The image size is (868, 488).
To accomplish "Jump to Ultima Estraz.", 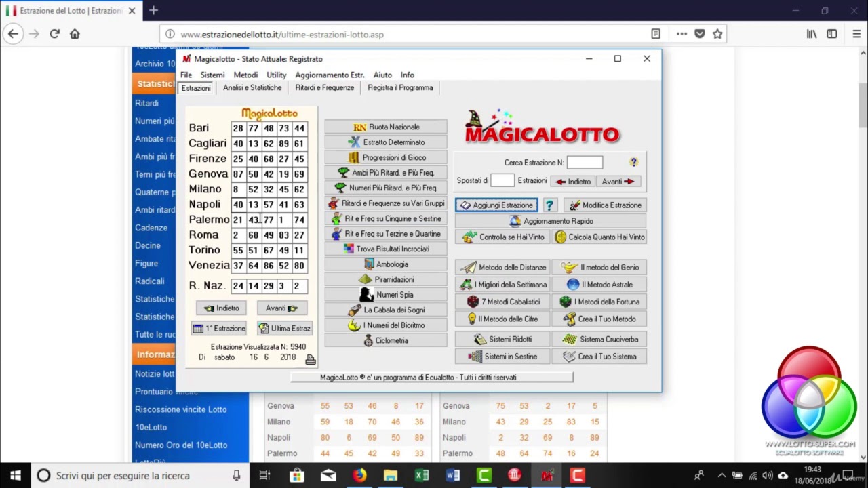I will coord(285,328).
